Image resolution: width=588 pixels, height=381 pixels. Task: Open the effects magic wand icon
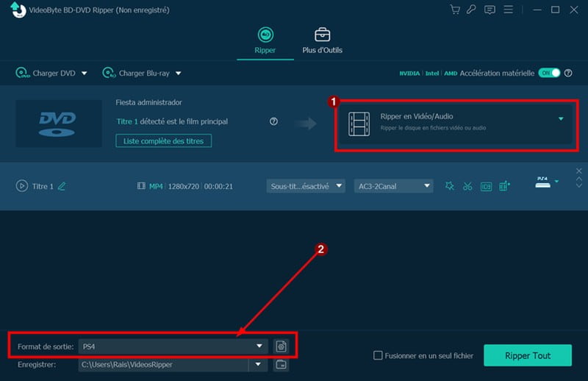click(449, 186)
